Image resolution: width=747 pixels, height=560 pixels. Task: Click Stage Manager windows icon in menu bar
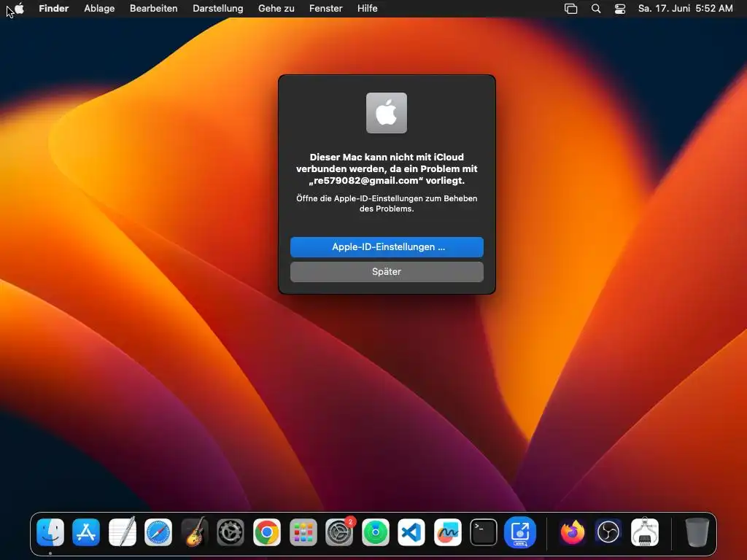(x=570, y=9)
